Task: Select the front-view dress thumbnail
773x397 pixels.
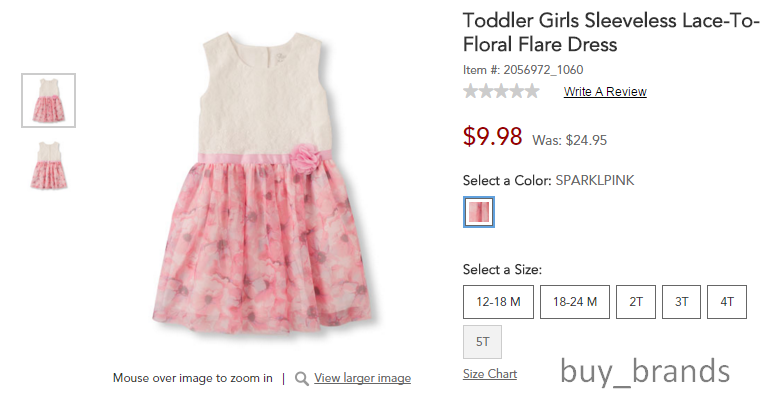Action: [48, 101]
